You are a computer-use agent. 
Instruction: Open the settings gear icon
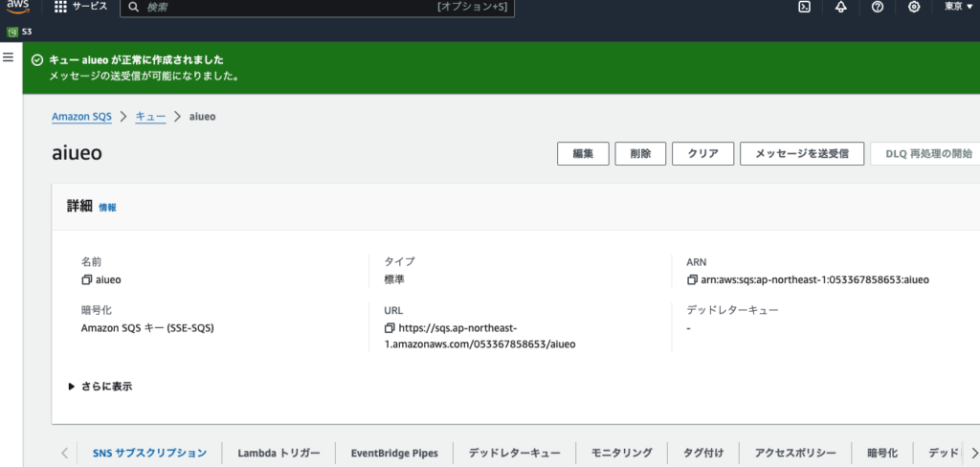(914, 7)
